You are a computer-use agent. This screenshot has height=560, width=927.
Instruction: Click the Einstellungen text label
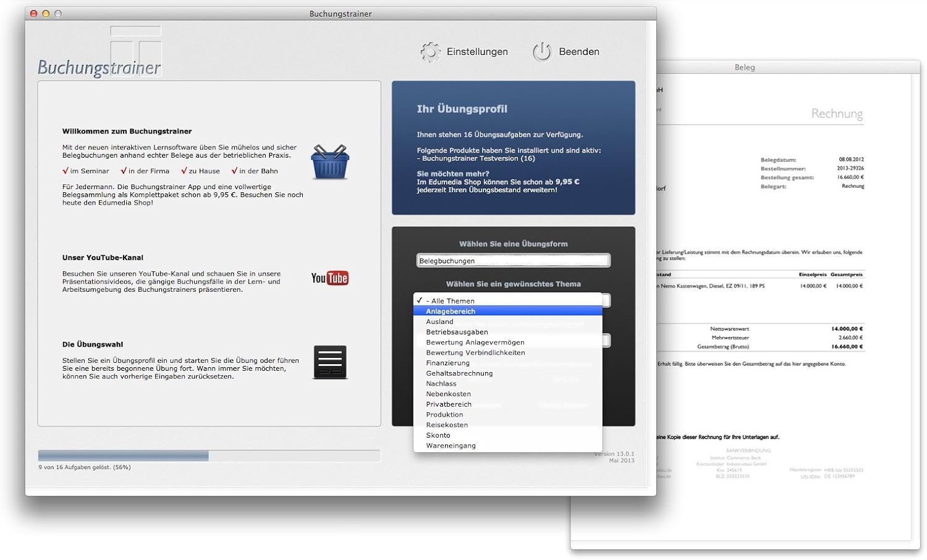click(x=477, y=52)
